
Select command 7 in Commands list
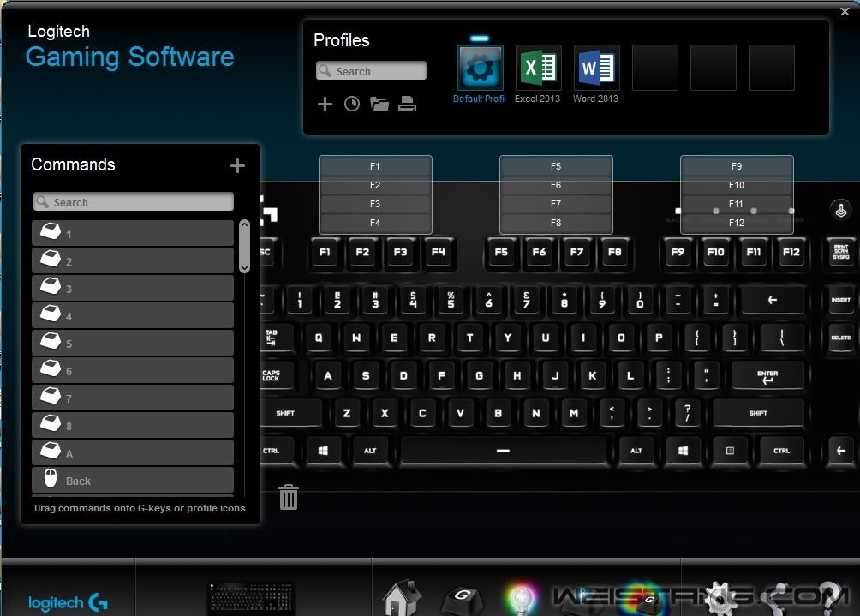click(133, 398)
